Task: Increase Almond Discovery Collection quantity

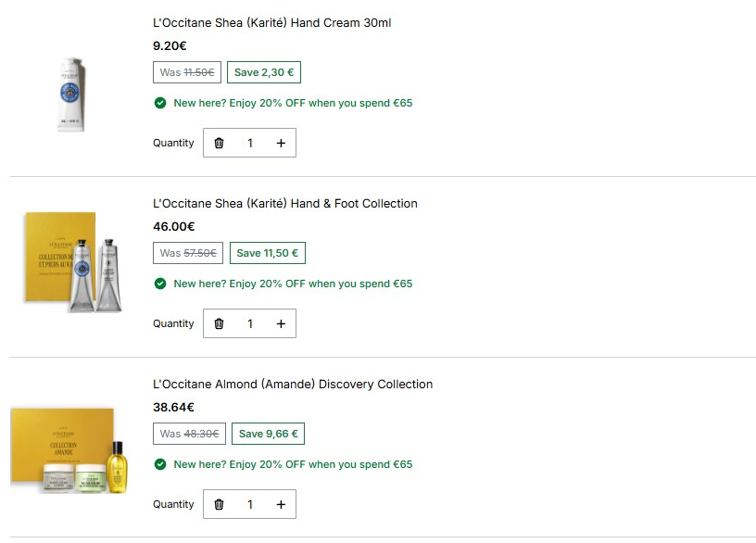Action: (281, 504)
